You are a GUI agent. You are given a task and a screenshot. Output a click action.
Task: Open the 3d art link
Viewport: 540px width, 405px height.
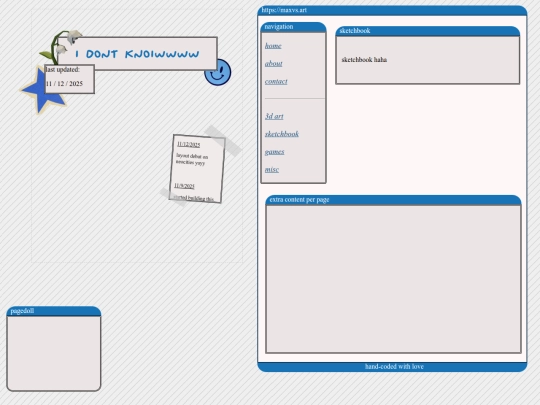274,116
